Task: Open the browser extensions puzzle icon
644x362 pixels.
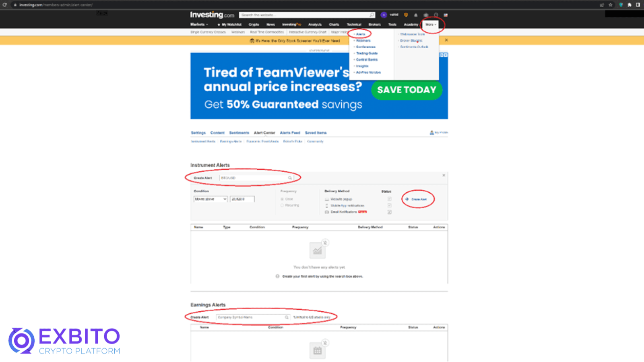Action: point(630,5)
